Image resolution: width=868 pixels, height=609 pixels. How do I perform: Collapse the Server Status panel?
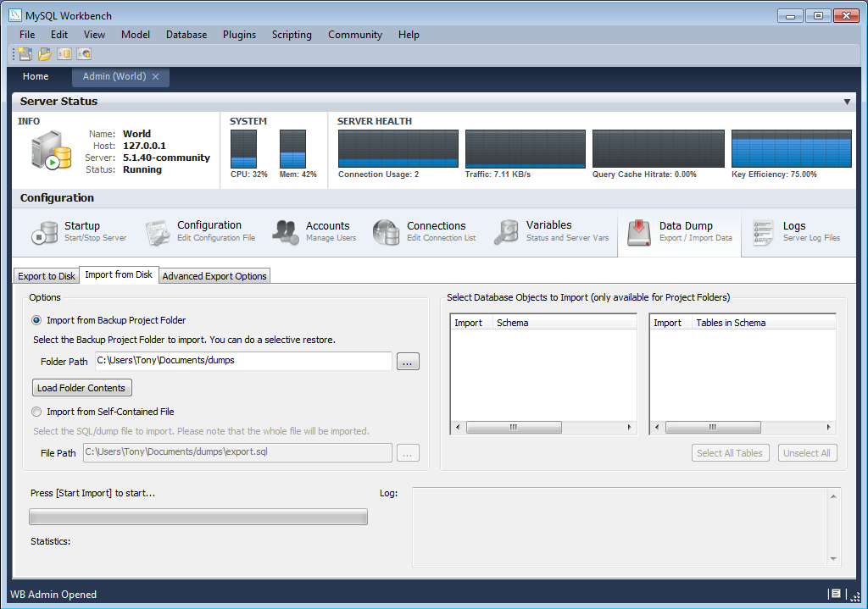point(848,101)
